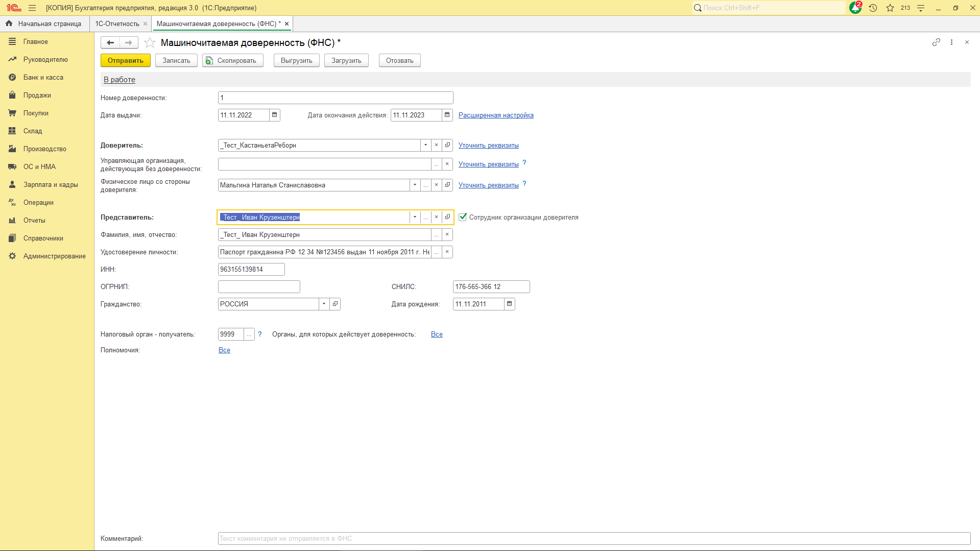
Task: Edit Удостоверение личности via ellipsis
Action: click(437, 252)
